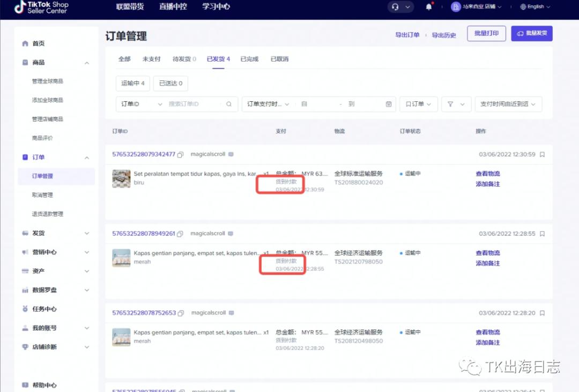Click the search magnifier in order ID field
Screen dimensions: 579x392
point(229,104)
